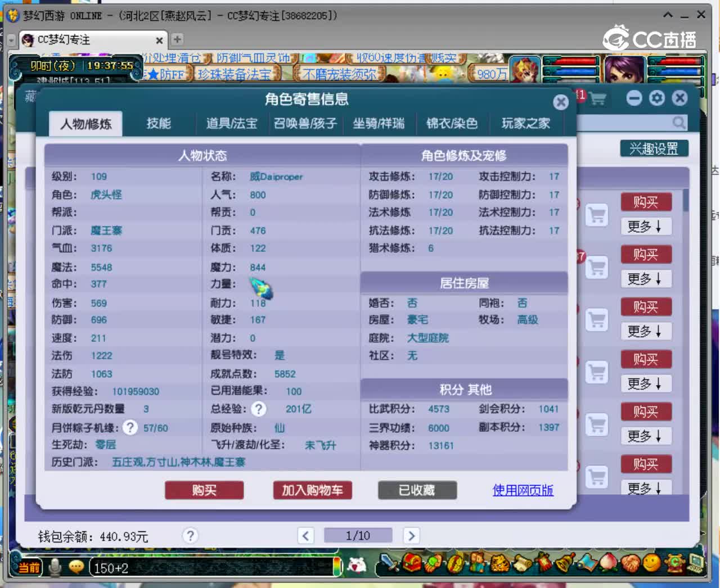Click the red 购买 button in the dialog
Screen dimensions: 720x588
click(x=204, y=490)
